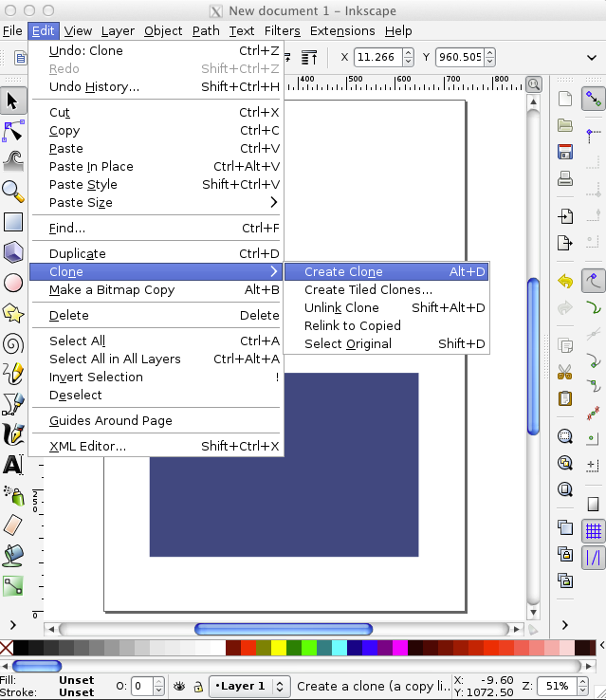Click Unlink Clone in submenu
The width and height of the screenshot is (606, 700).
tap(341, 307)
